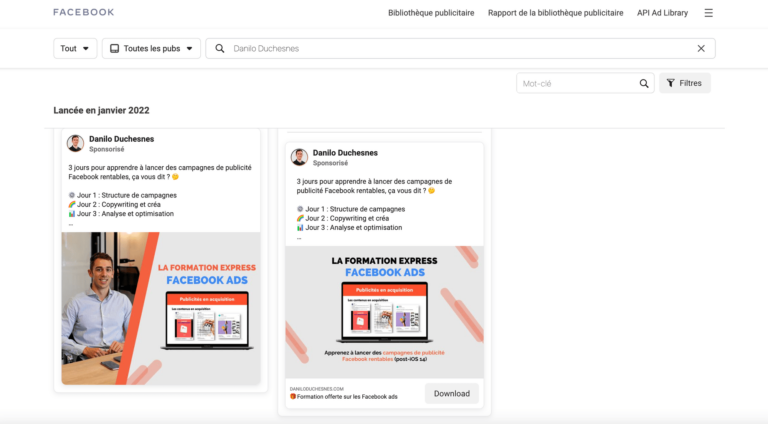Image resolution: width=768 pixels, height=424 pixels.
Task: Open left ad image with man portrait
Action: [x=161, y=308]
